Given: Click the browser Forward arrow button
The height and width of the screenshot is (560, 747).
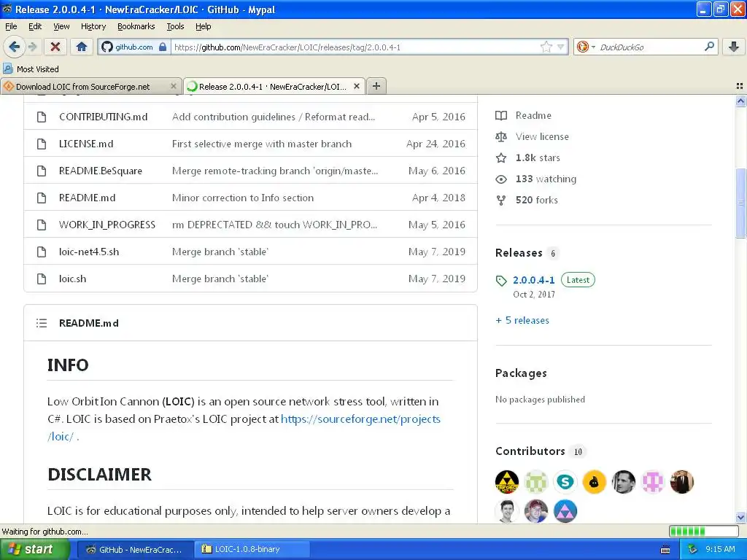Looking at the screenshot, I should (x=32, y=47).
